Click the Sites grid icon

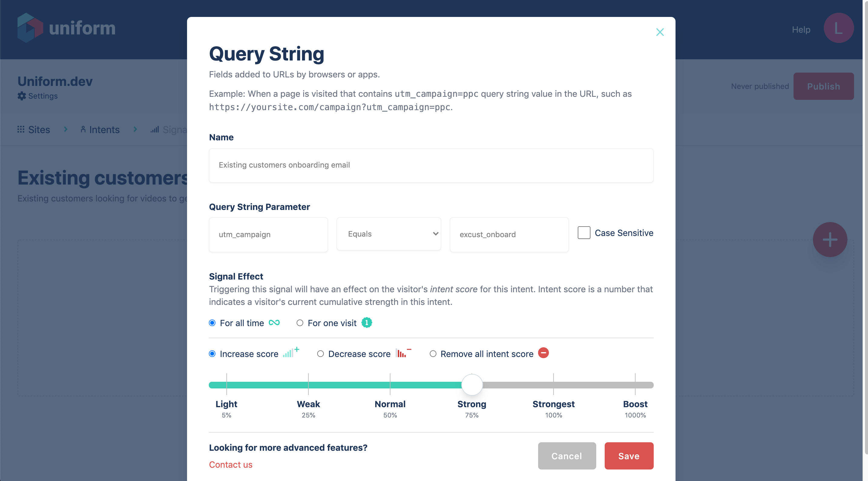click(21, 129)
